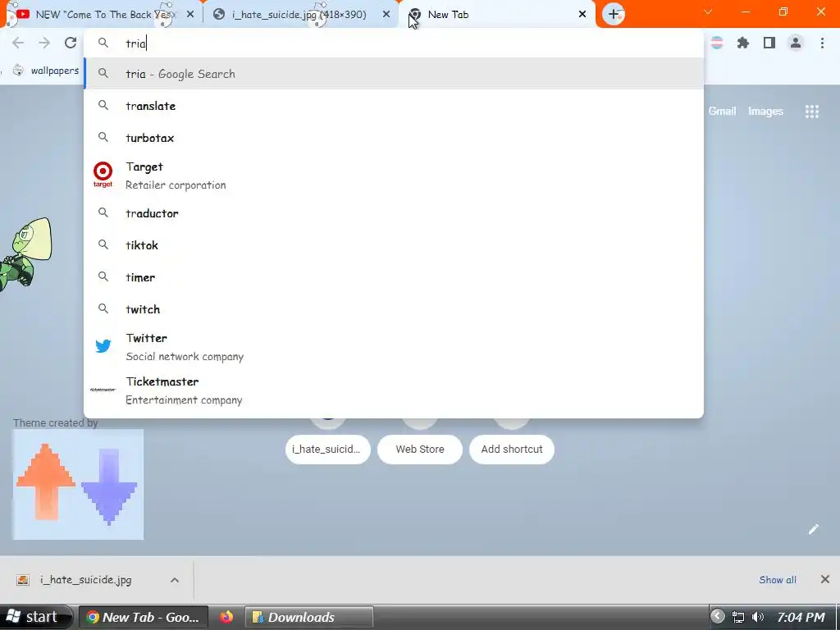Select the 'translate' suggestion
This screenshot has width=840, height=630.
point(394,106)
